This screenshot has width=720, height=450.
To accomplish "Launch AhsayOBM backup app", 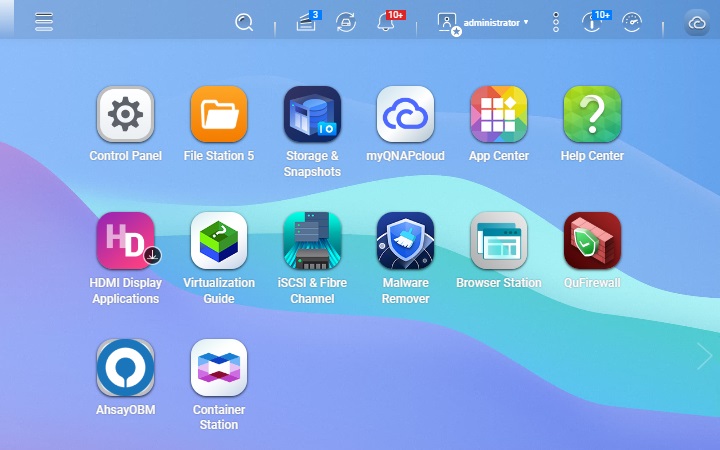I will click(125, 368).
